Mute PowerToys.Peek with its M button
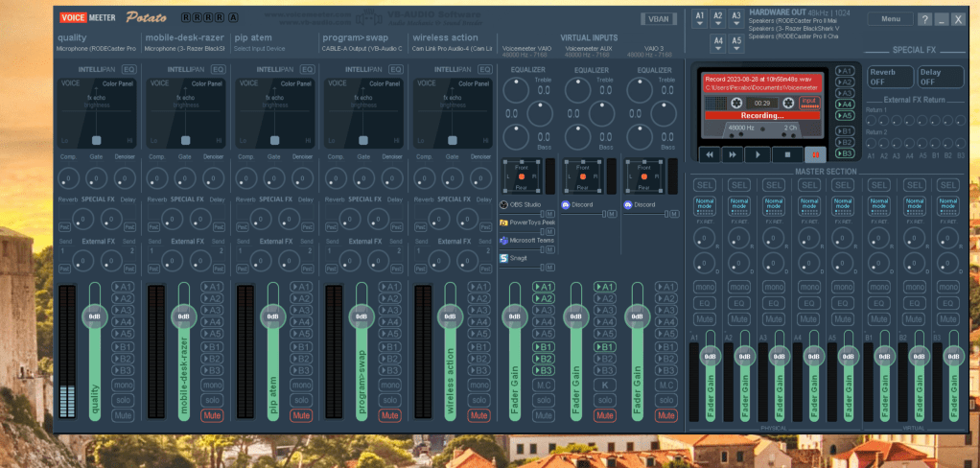The width and height of the screenshot is (980, 468). (x=550, y=232)
